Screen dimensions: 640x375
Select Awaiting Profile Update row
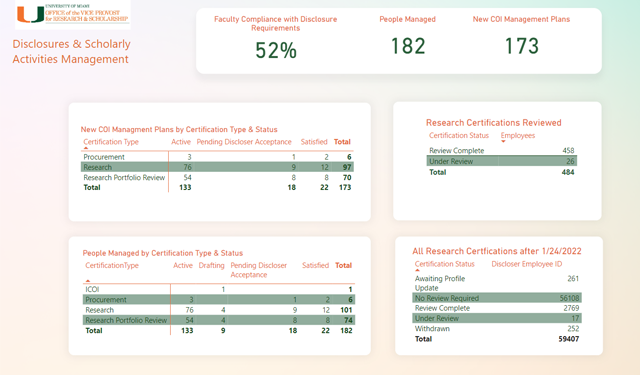497,283
